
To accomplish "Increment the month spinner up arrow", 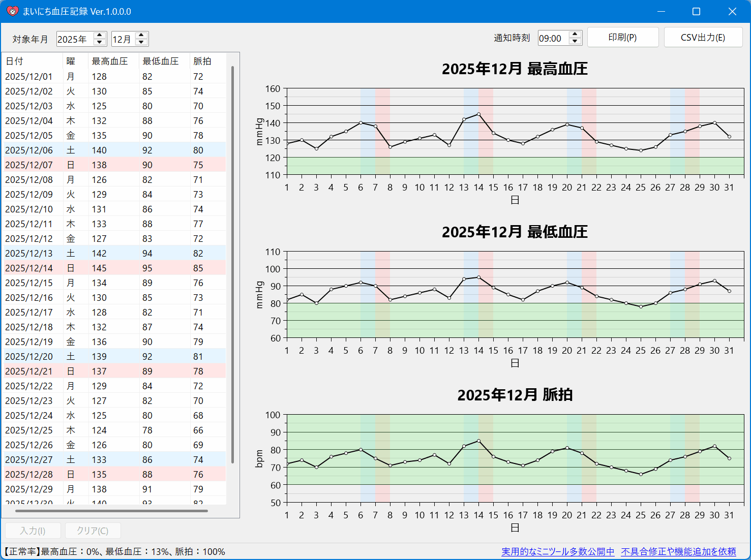I will [142, 36].
